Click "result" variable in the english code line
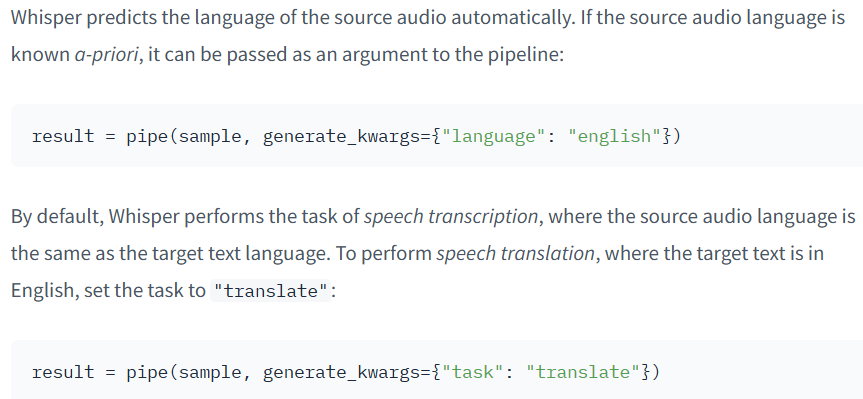This screenshot has width=863, height=399. tap(63, 136)
